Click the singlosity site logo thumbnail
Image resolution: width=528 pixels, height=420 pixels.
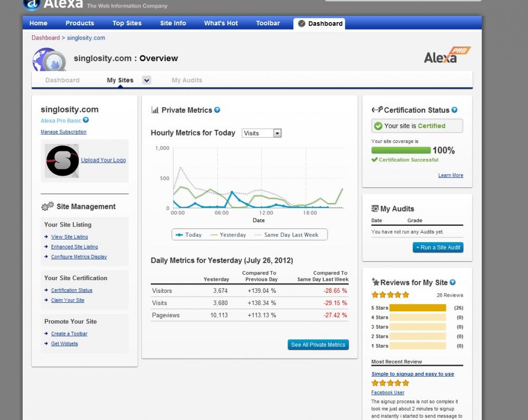[62, 161]
